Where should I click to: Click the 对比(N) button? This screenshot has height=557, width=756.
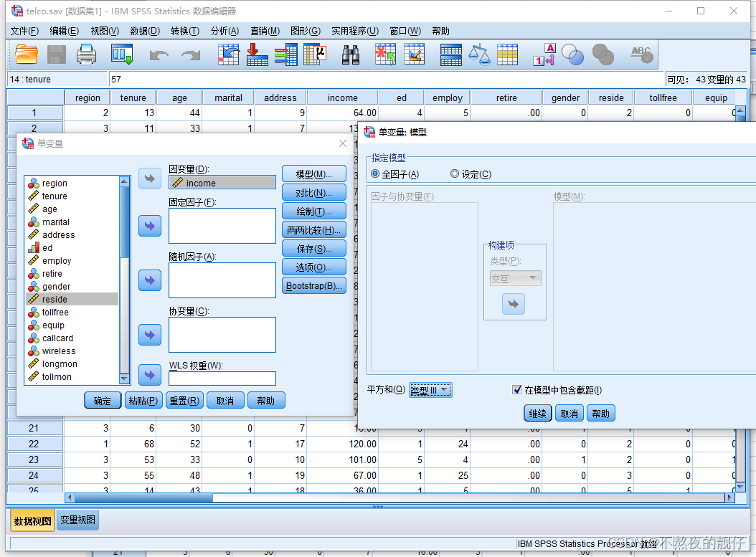tap(314, 193)
